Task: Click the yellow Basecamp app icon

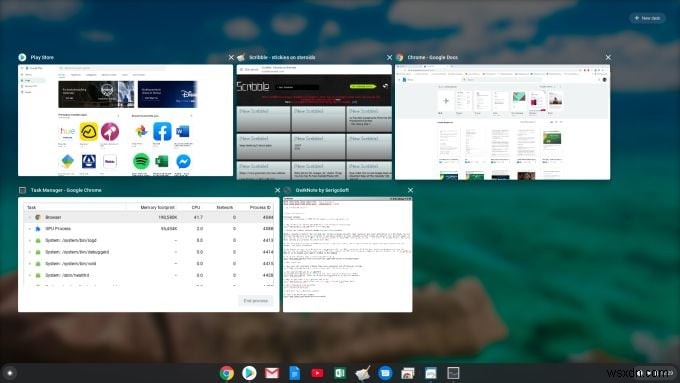Action: [88, 131]
